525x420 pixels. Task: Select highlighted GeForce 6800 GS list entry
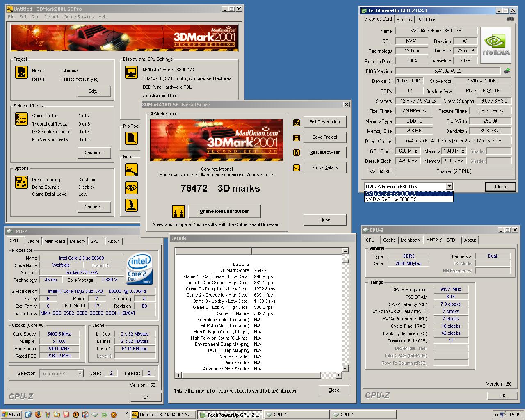pyautogui.click(x=409, y=194)
